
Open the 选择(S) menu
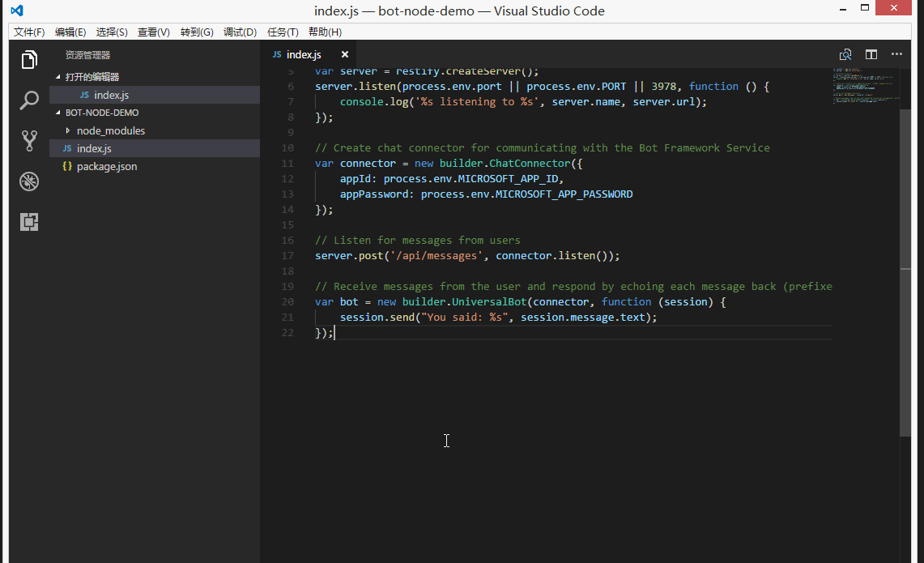click(112, 32)
